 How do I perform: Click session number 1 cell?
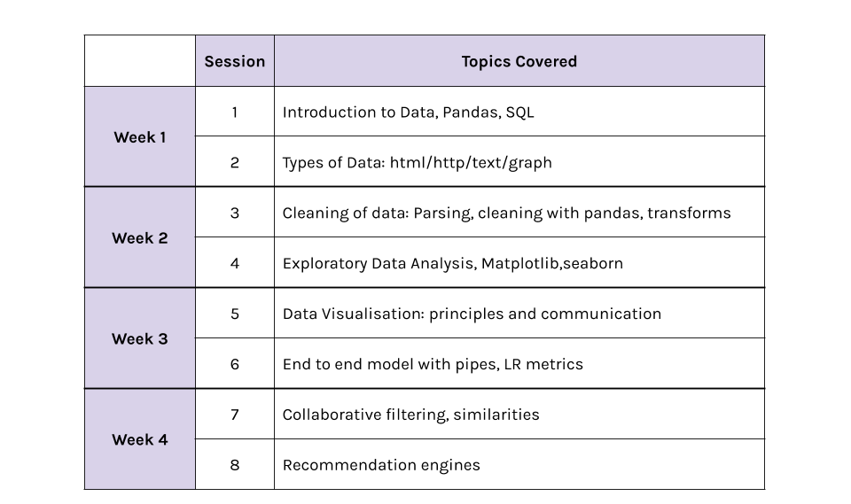coord(234,112)
